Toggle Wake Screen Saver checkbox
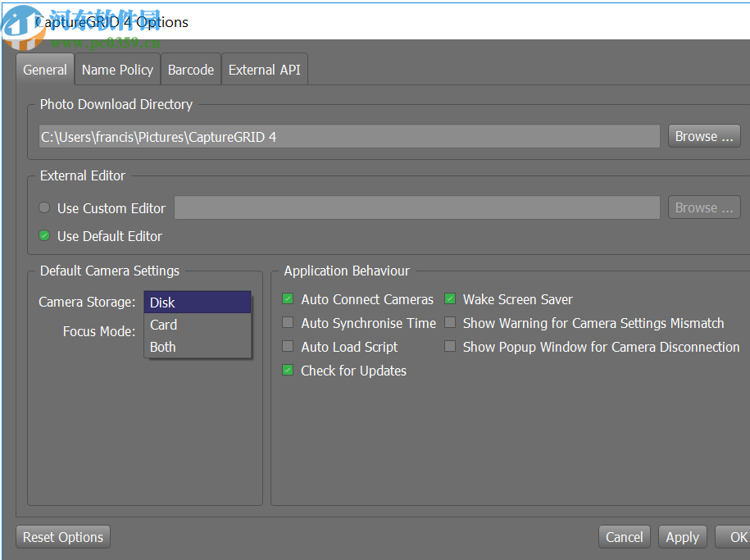 point(450,299)
